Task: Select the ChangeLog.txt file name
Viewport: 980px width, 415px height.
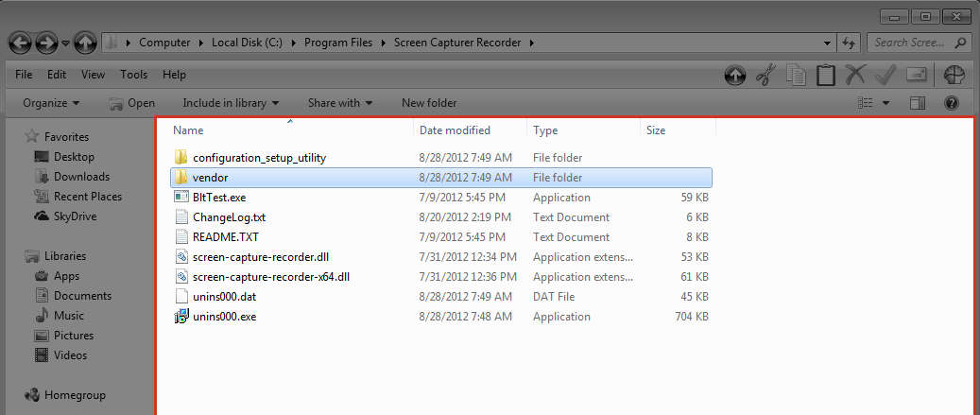Action: pyautogui.click(x=230, y=217)
